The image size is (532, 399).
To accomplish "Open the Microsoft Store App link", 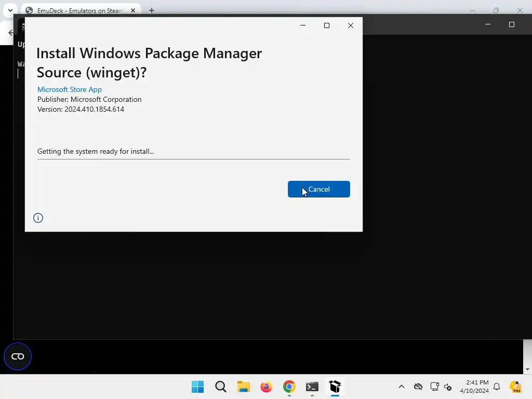I will pos(70,89).
